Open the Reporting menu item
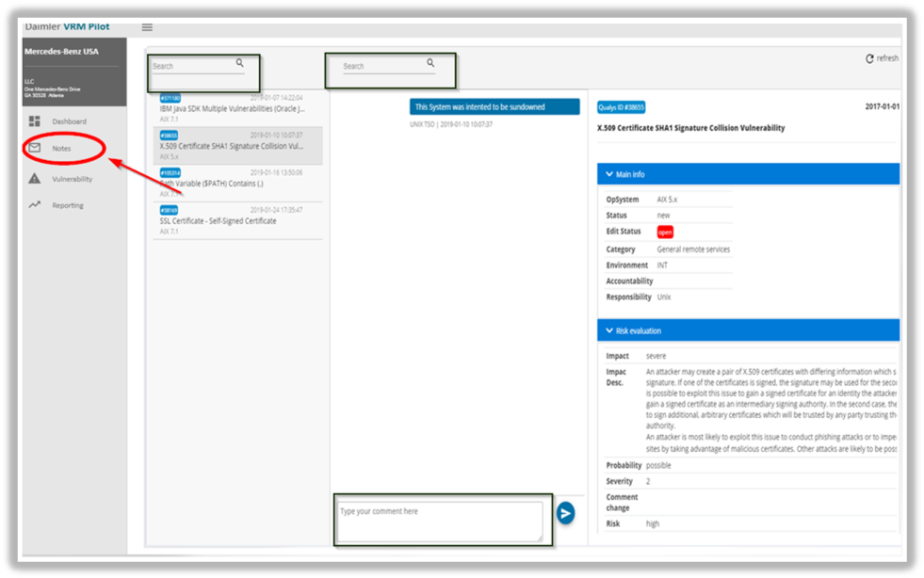The height and width of the screenshot is (578, 924). pos(68,205)
